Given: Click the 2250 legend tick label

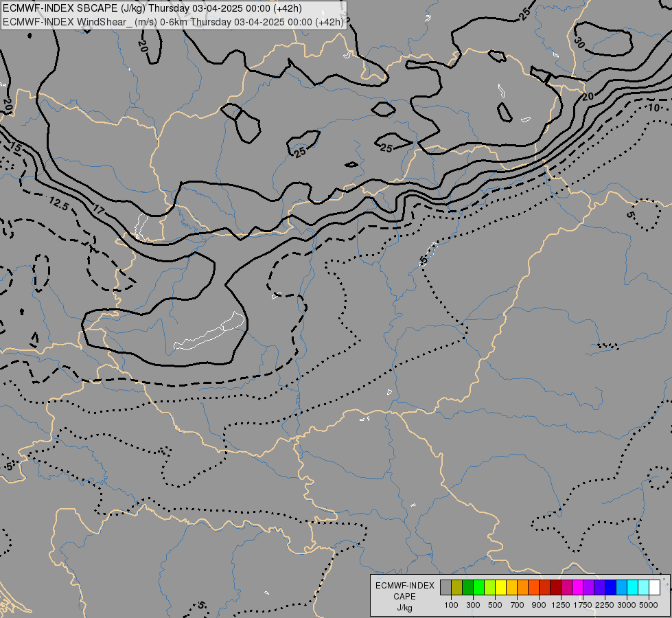Looking at the screenshot, I should click(x=605, y=605).
